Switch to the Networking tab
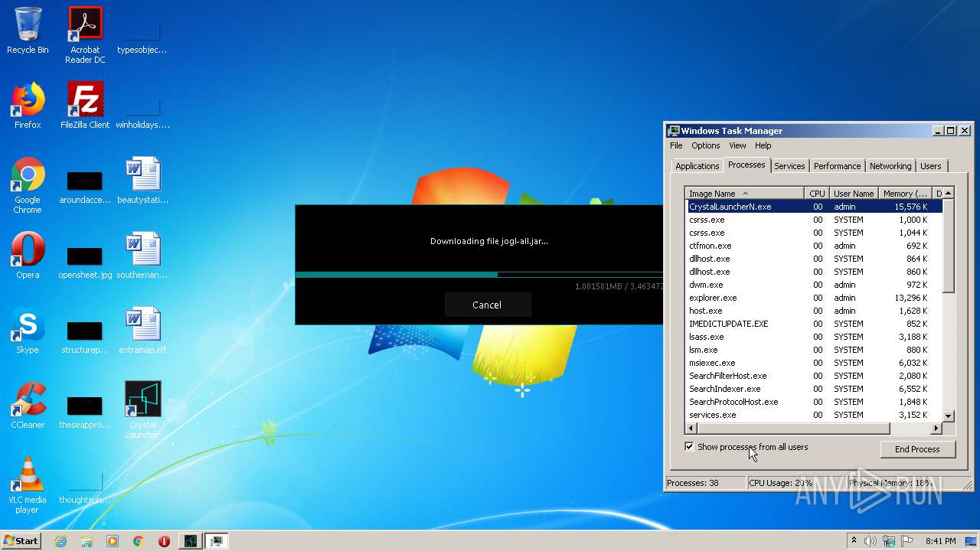Viewport: 980px width, 551px height. pos(890,166)
